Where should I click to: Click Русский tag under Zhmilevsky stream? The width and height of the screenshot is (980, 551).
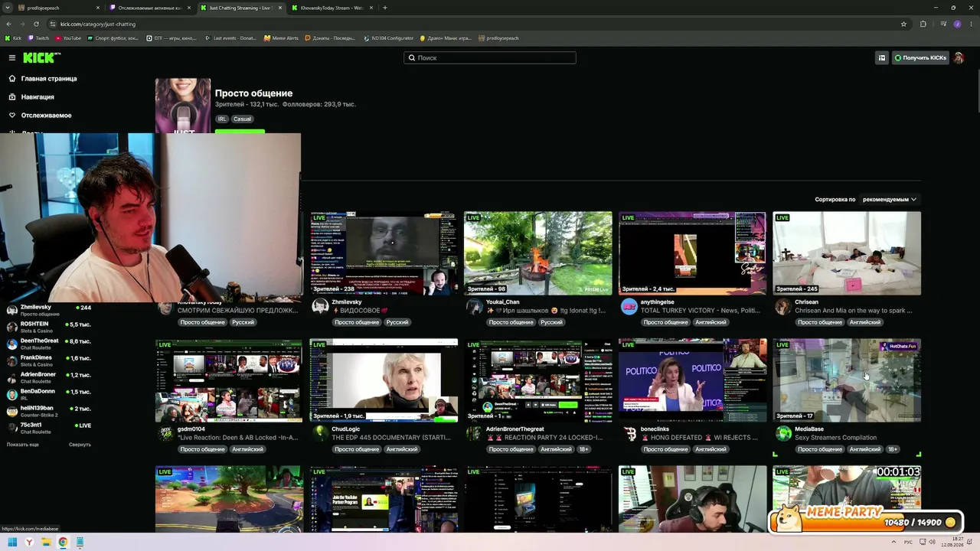click(397, 322)
